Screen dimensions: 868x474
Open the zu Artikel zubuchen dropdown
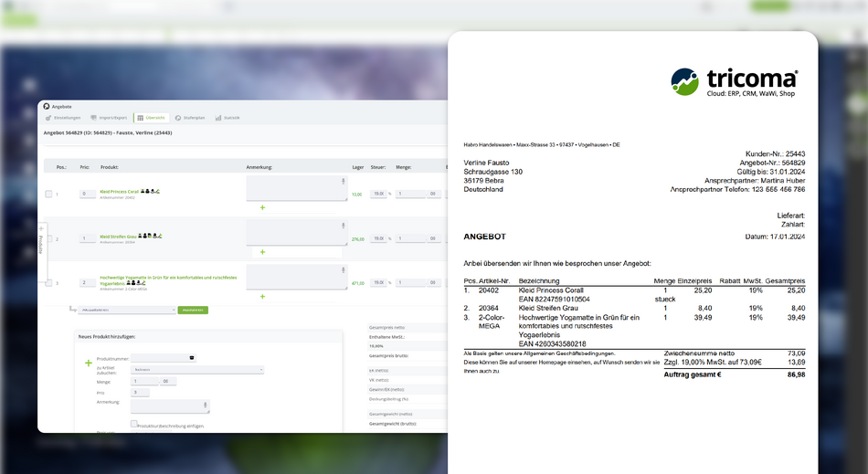point(197,370)
